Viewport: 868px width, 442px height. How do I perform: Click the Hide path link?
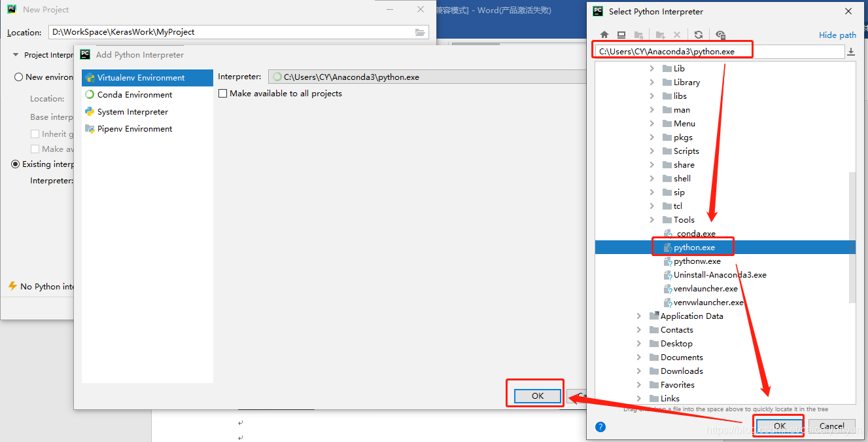click(837, 35)
